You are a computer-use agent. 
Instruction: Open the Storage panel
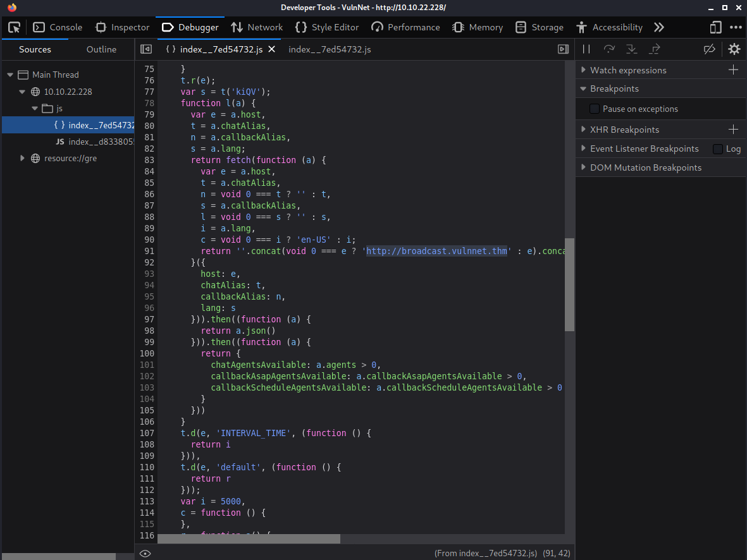(x=540, y=27)
